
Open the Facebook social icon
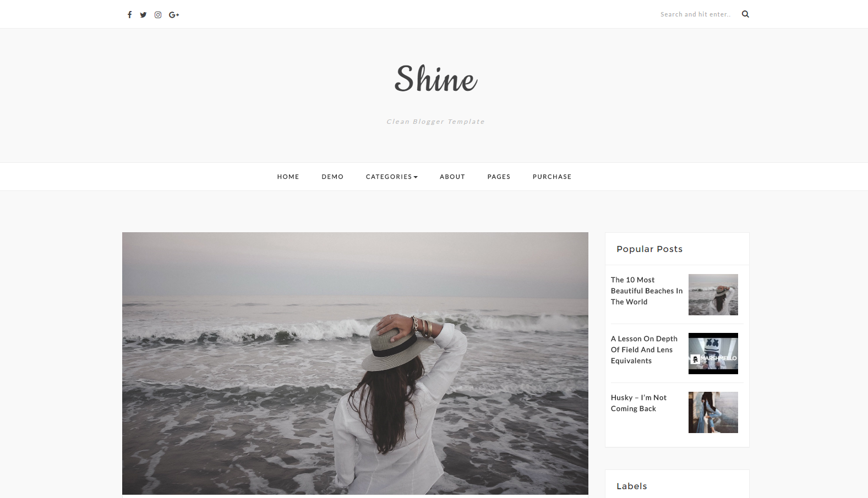[129, 15]
